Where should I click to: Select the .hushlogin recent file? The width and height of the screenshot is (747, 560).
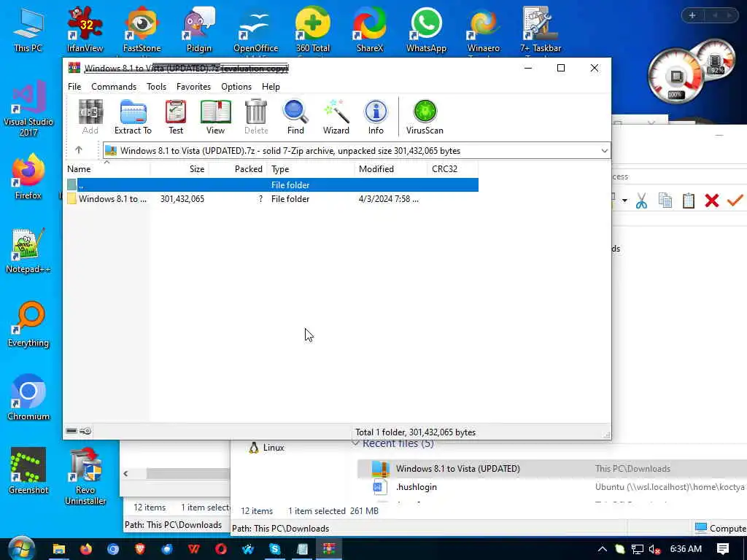[551, 487]
